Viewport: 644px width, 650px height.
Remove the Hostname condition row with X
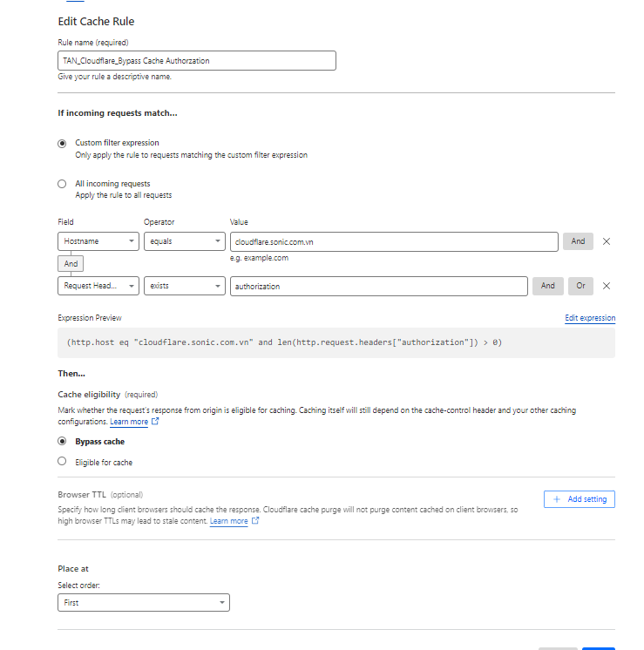(x=607, y=241)
